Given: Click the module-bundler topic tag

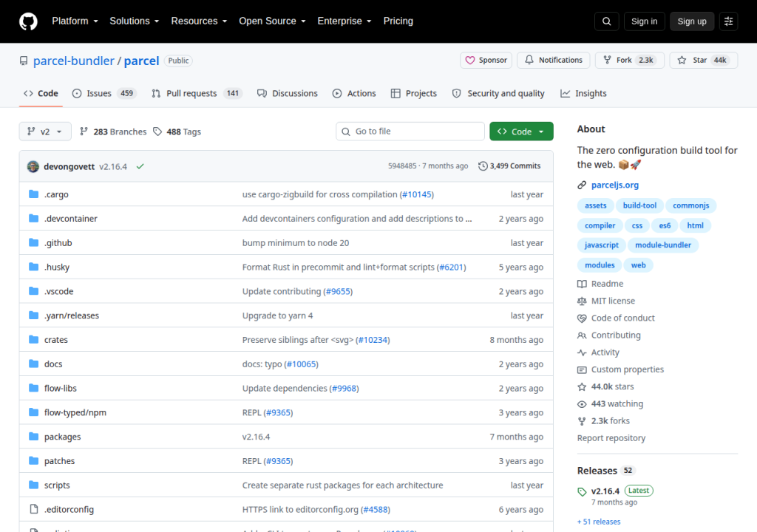Looking at the screenshot, I should point(663,245).
